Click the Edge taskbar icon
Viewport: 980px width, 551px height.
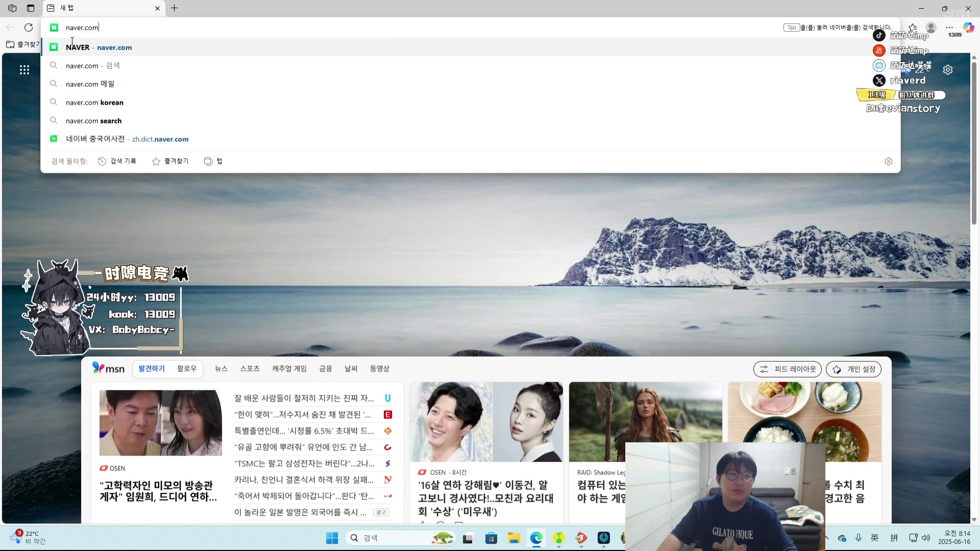[x=536, y=538]
